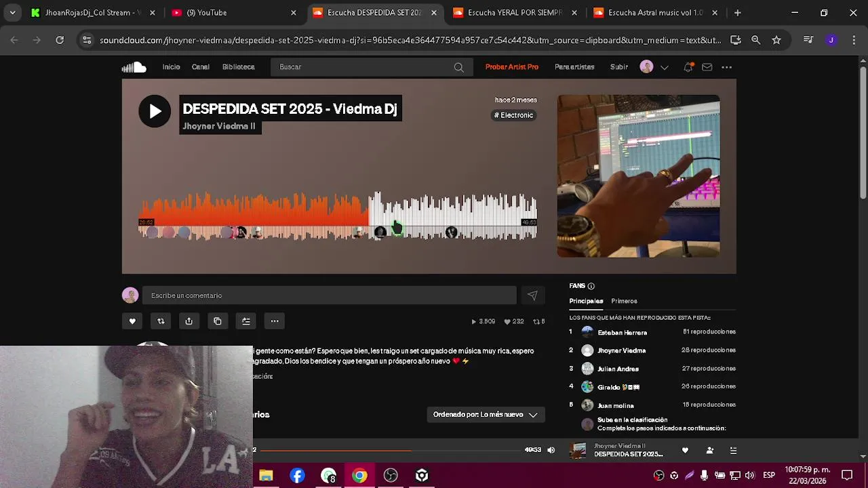Reload the page in Chrome
The image size is (868, 488).
click(60, 40)
